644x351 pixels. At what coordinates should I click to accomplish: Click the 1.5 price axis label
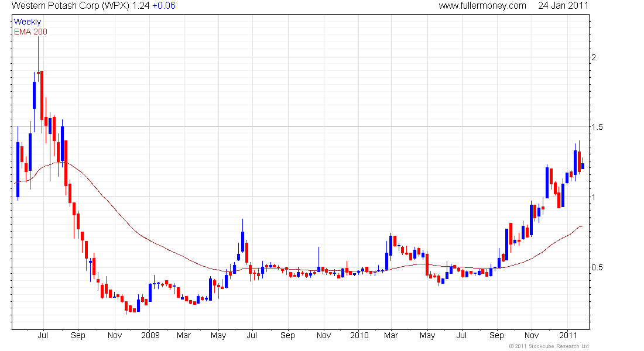click(597, 128)
